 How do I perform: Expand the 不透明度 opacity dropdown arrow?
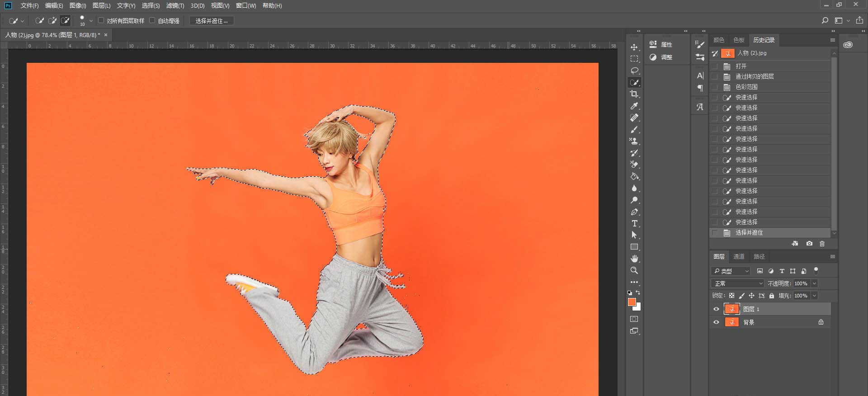tap(814, 283)
